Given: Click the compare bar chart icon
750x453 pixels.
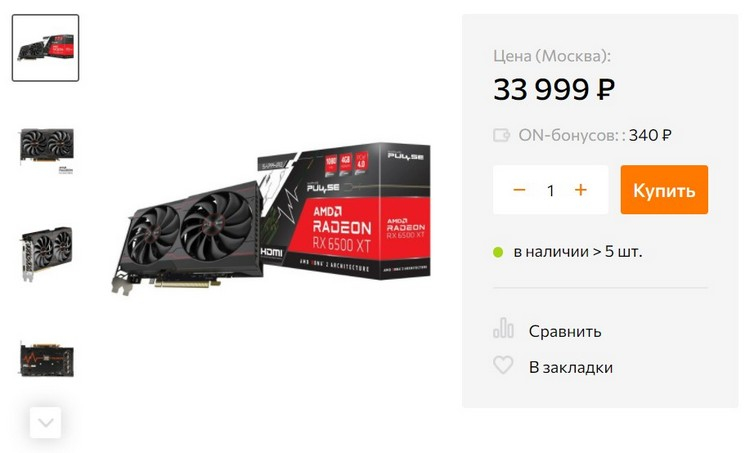Looking at the screenshot, I should click(503, 328).
